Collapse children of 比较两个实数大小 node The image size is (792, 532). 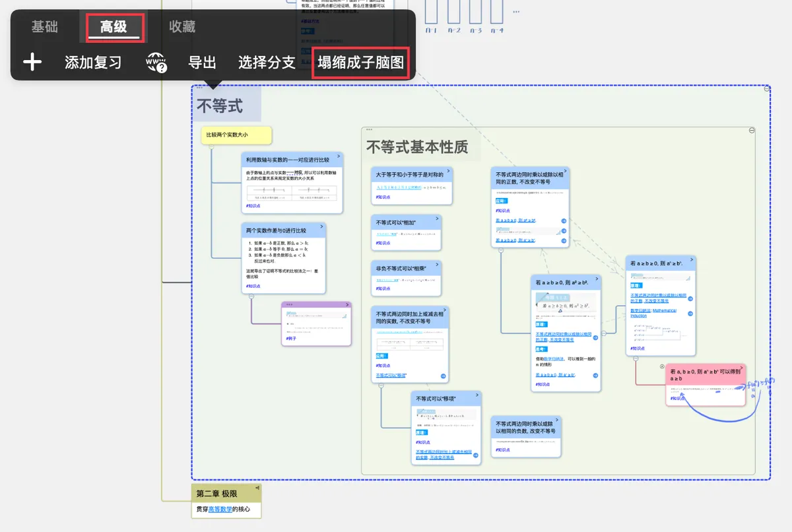(211, 148)
